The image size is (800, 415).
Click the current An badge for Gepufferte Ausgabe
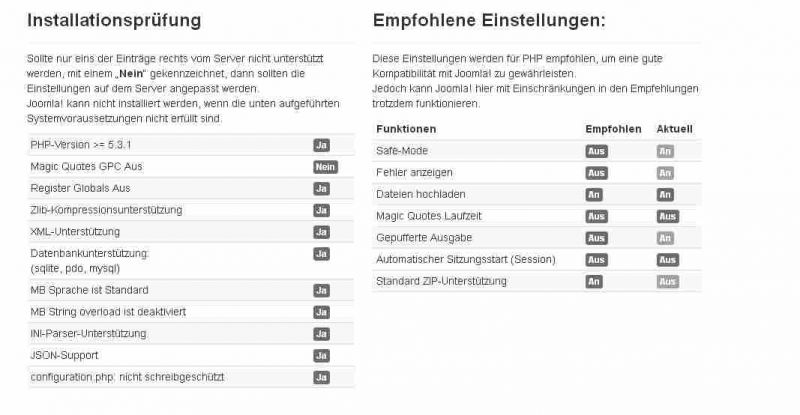[665, 238]
